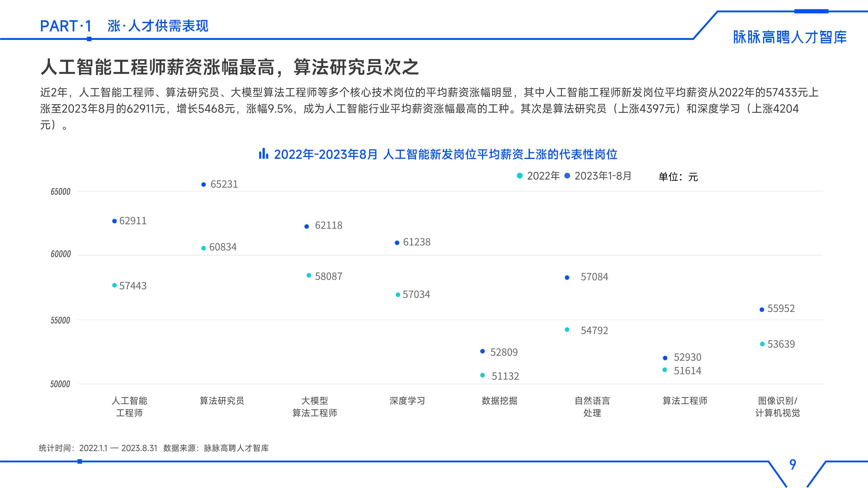Click the 人工智能工程师 axis category label

coord(129,407)
